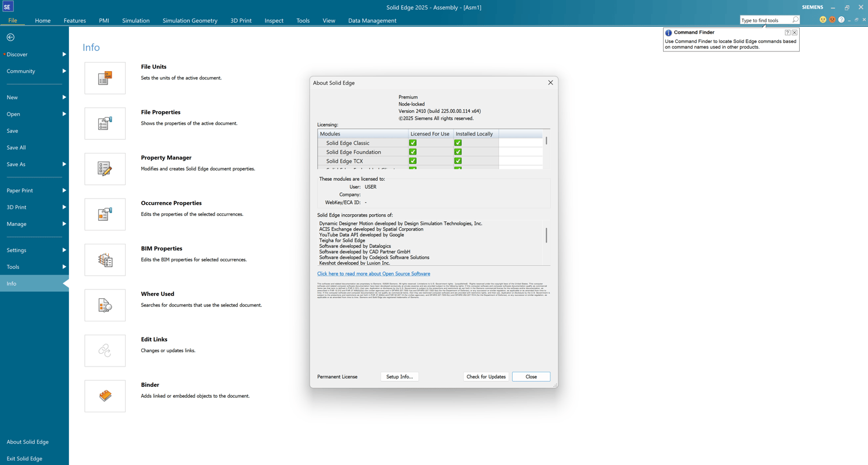Close the inner Asm1 document window
868x465 pixels.
point(864,20)
